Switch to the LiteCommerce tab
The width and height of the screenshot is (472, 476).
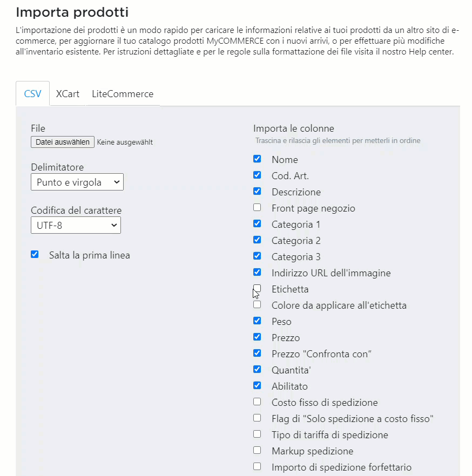(x=123, y=94)
